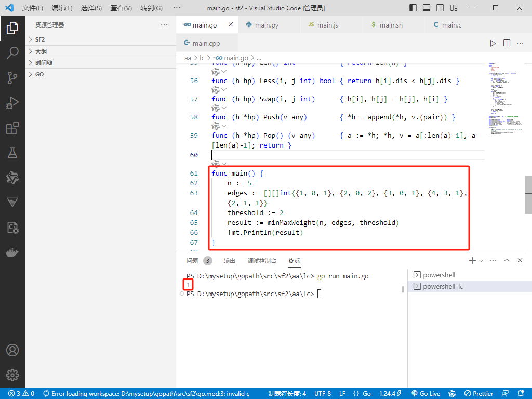Open the Explorer view in activity bar
Screen dimensions: 532x399
tap(12, 28)
